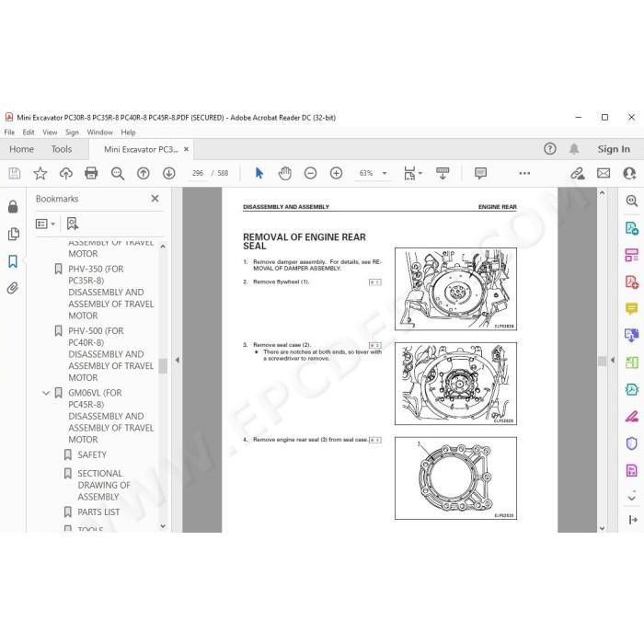Open attachments paperclip icon
The height and width of the screenshot is (644, 644).
(x=13, y=288)
